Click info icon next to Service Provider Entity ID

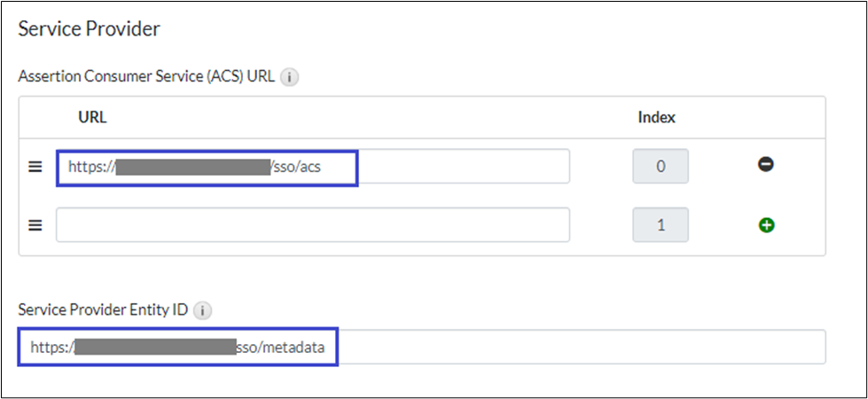tap(203, 311)
